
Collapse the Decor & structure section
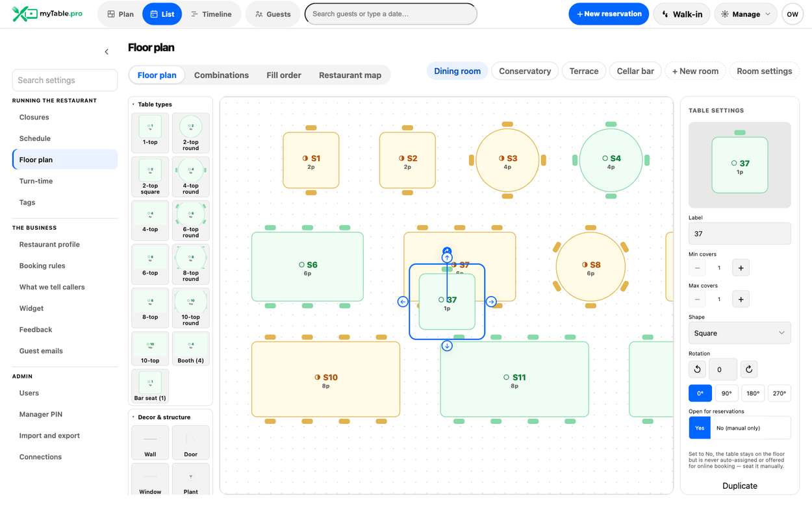(161, 417)
